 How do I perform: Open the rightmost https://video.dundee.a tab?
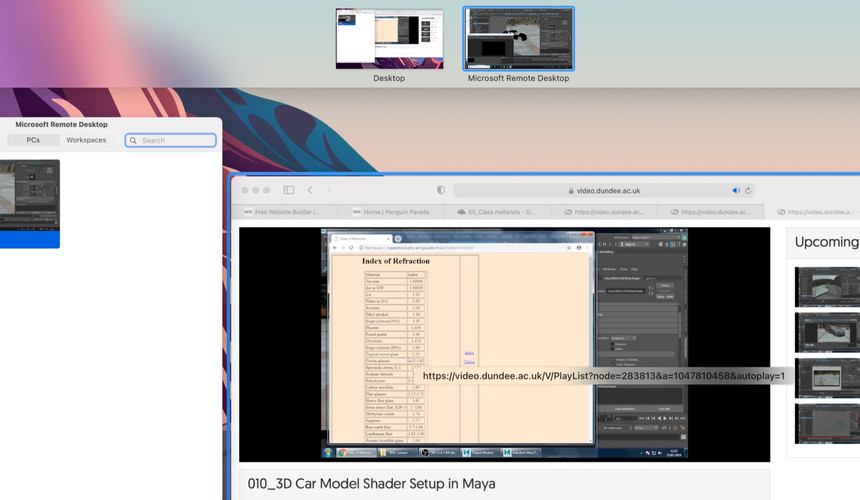[814, 212]
